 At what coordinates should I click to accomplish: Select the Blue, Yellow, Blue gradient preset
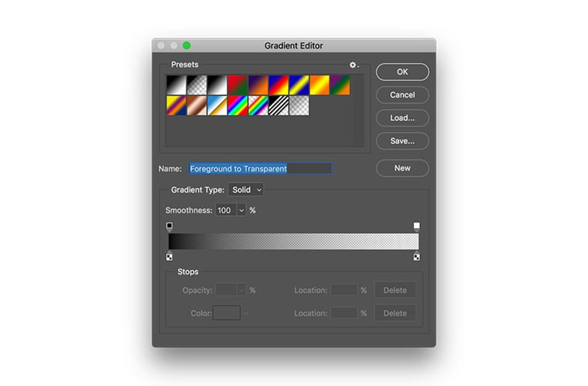tap(299, 85)
